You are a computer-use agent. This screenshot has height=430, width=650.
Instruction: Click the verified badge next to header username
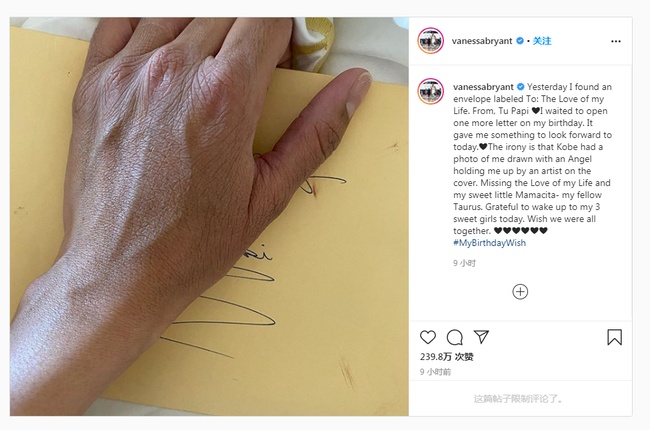tap(520, 41)
